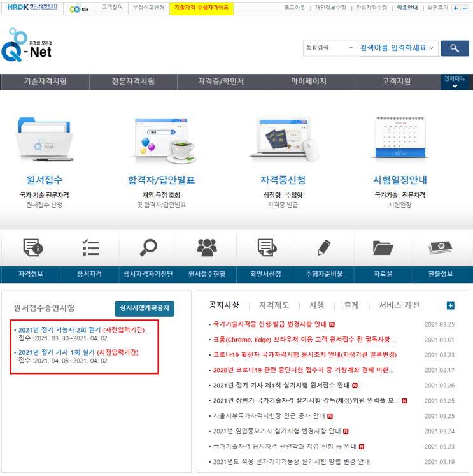Click the 환불정보 label in blue bar
Viewport: 473px width, 476px height.
point(441,274)
